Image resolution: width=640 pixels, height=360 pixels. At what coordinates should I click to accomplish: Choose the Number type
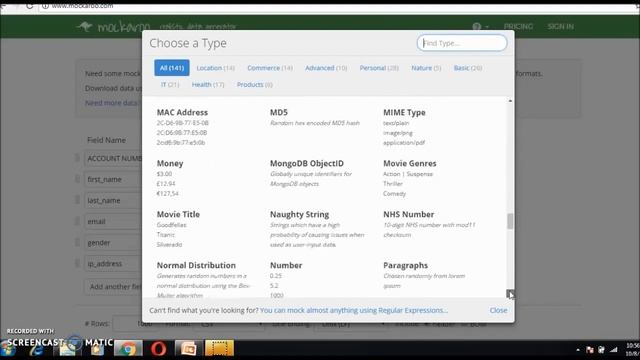point(286,265)
